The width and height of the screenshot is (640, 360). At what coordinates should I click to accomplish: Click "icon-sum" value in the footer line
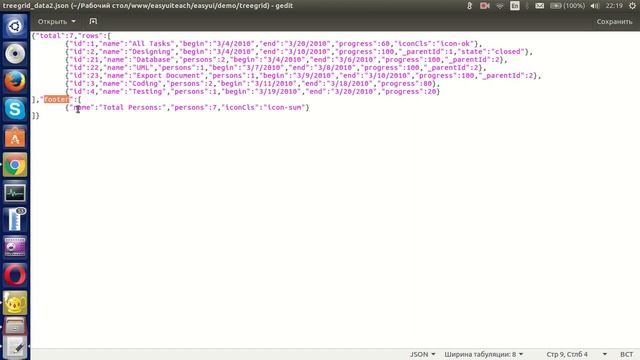tap(284, 107)
